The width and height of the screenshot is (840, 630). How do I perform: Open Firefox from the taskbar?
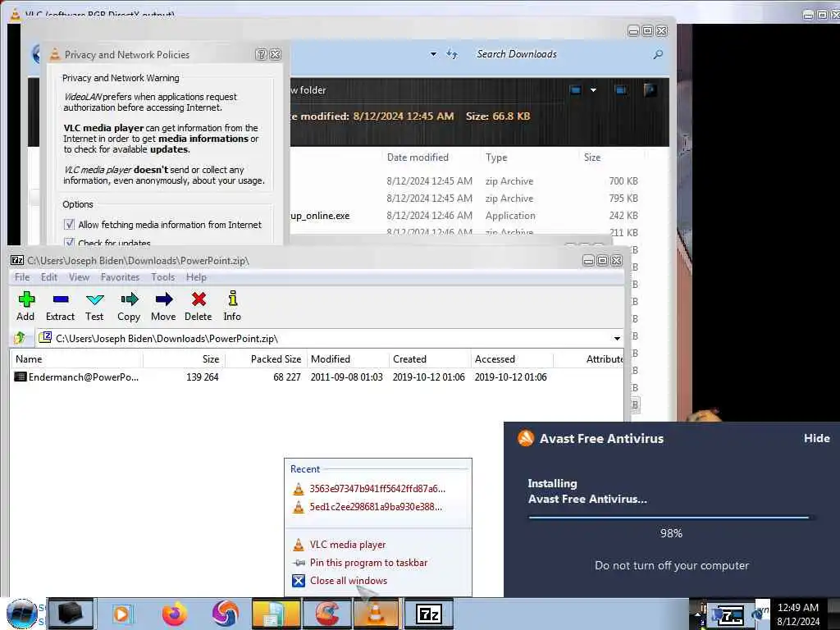(x=175, y=614)
